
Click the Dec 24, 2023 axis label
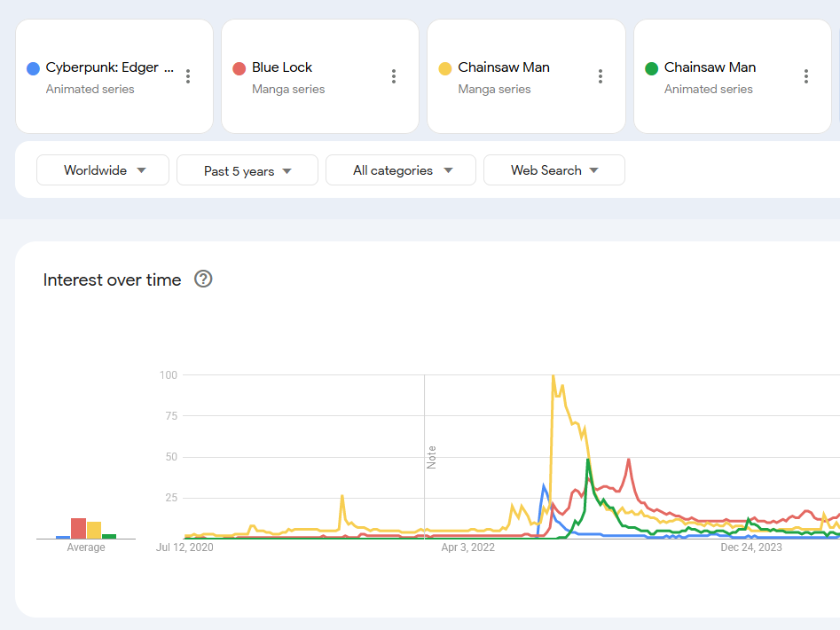pos(751,547)
